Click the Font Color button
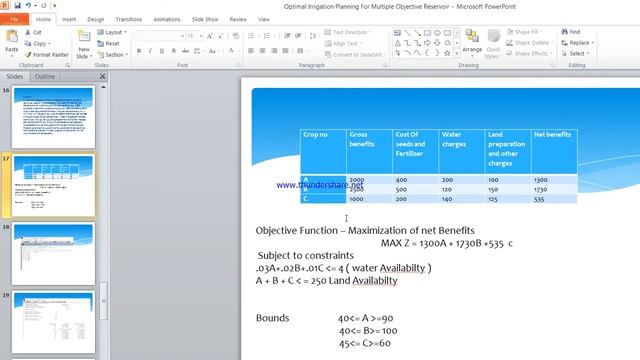The height and width of the screenshot is (360, 640). point(231,51)
